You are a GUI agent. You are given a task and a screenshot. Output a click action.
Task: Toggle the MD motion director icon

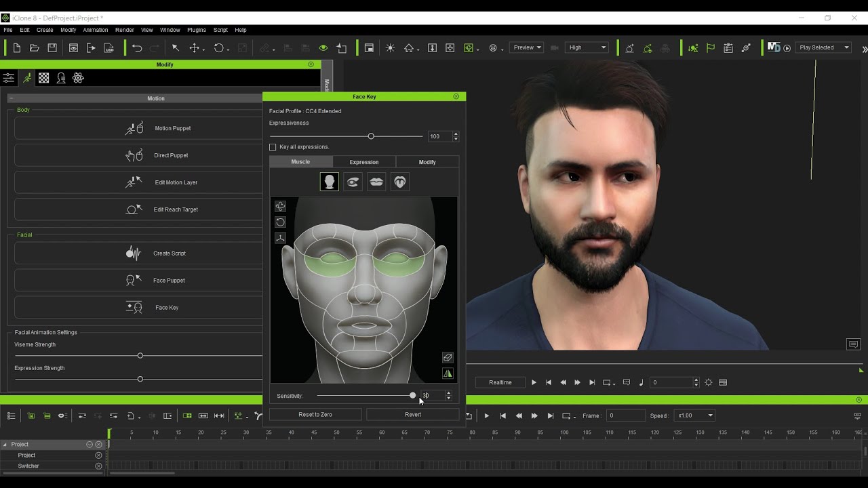tap(774, 47)
